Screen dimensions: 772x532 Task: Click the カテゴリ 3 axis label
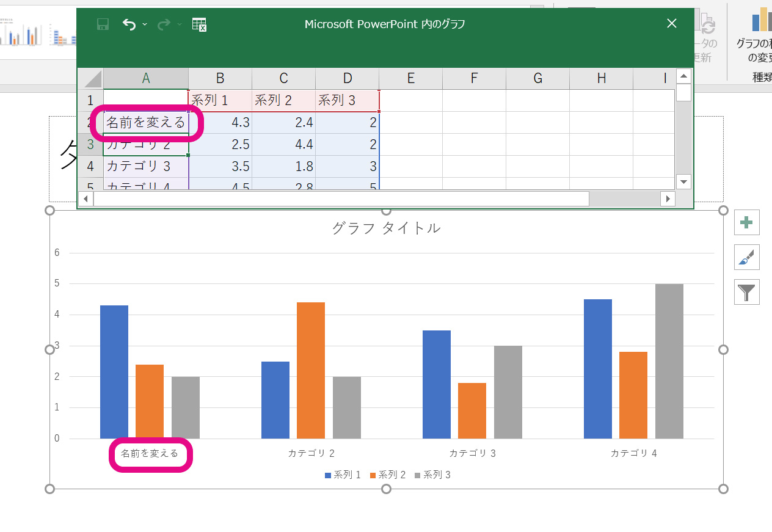pyautogui.click(x=473, y=453)
